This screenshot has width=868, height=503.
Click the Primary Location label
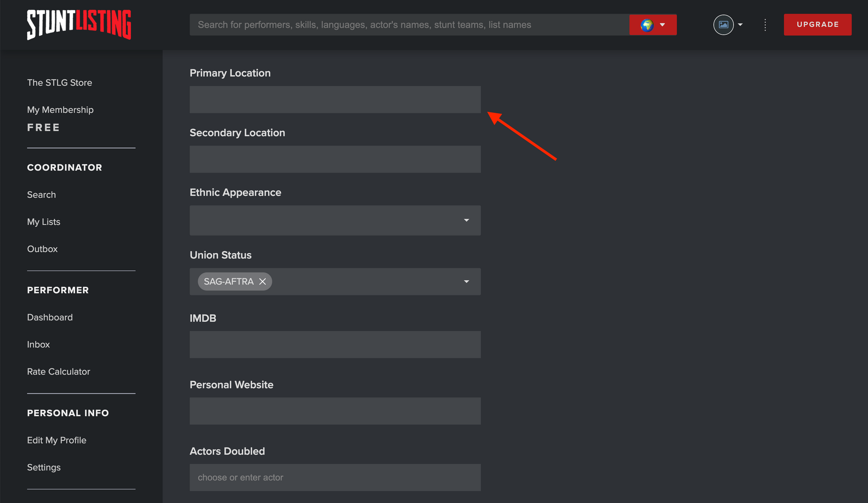230,73
